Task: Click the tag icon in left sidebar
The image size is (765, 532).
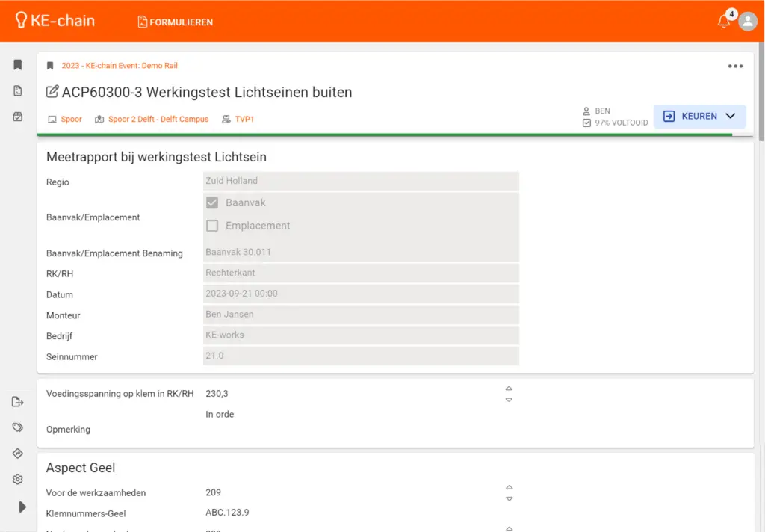Action: point(18,427)
